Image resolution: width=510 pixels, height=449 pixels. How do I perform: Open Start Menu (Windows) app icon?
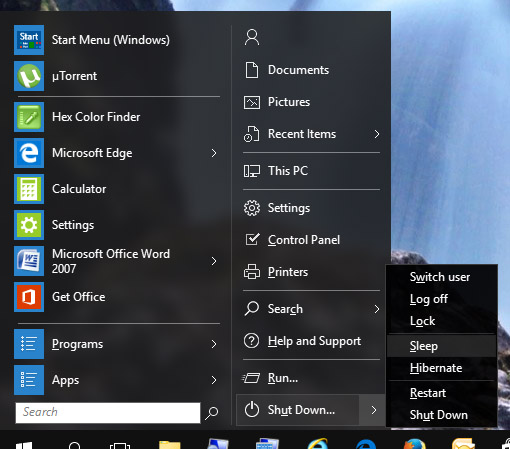[x=29, y=40]
